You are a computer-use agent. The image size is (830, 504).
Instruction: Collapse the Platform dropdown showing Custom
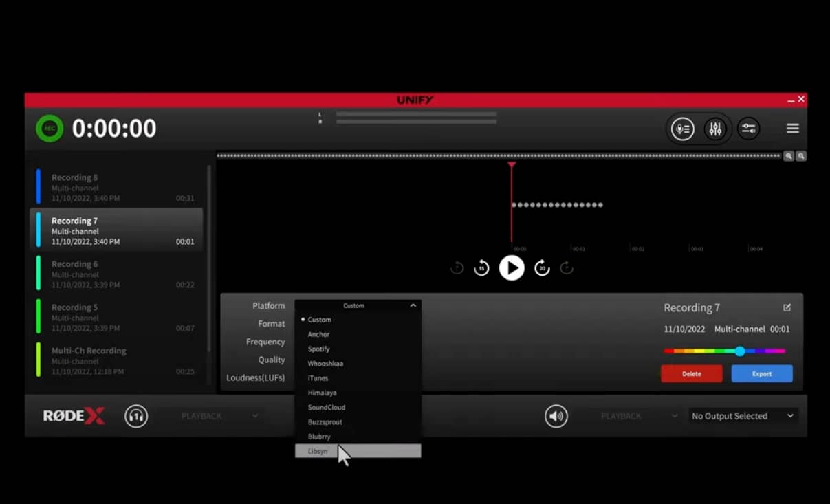coord(358,305)
